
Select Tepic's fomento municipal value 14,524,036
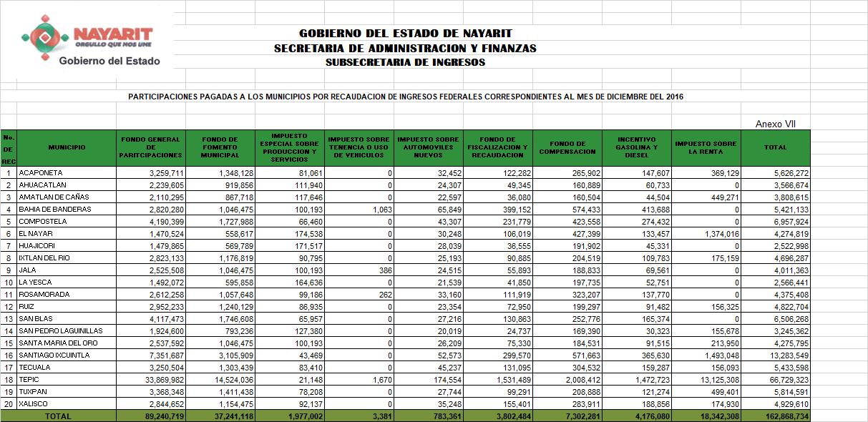pos(234,380)
